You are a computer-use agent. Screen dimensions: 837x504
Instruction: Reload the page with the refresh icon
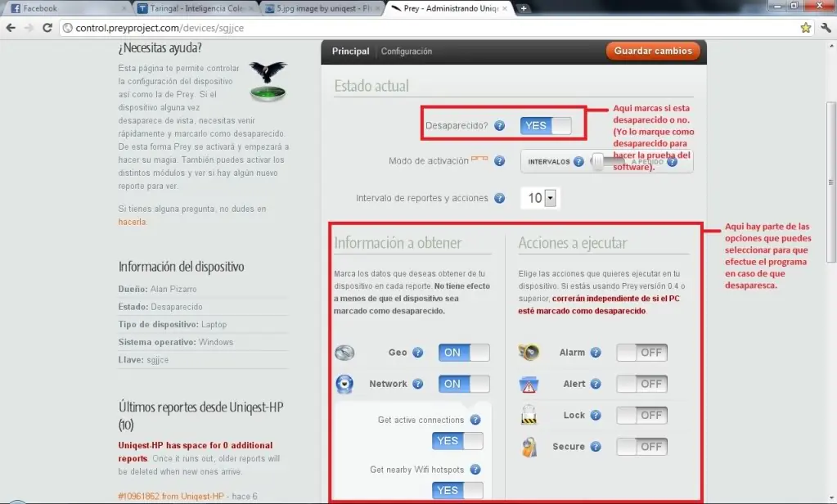pyautogui.click(x=47, y=28)
